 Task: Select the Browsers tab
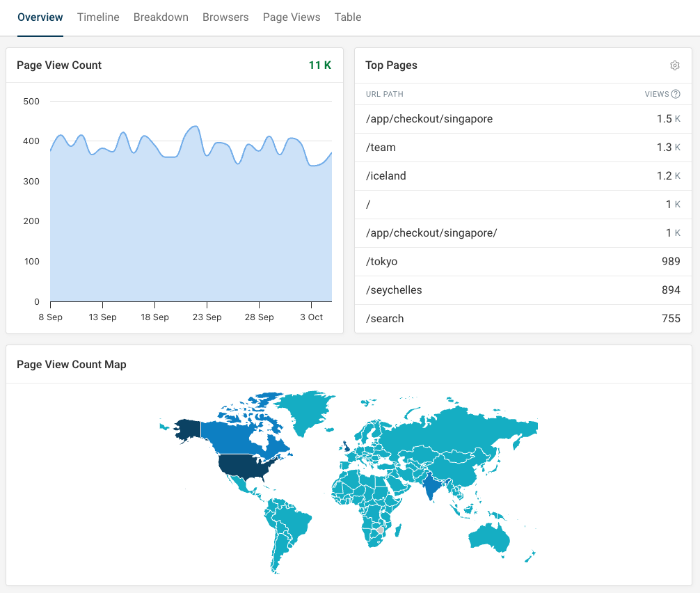click(225, 17)
